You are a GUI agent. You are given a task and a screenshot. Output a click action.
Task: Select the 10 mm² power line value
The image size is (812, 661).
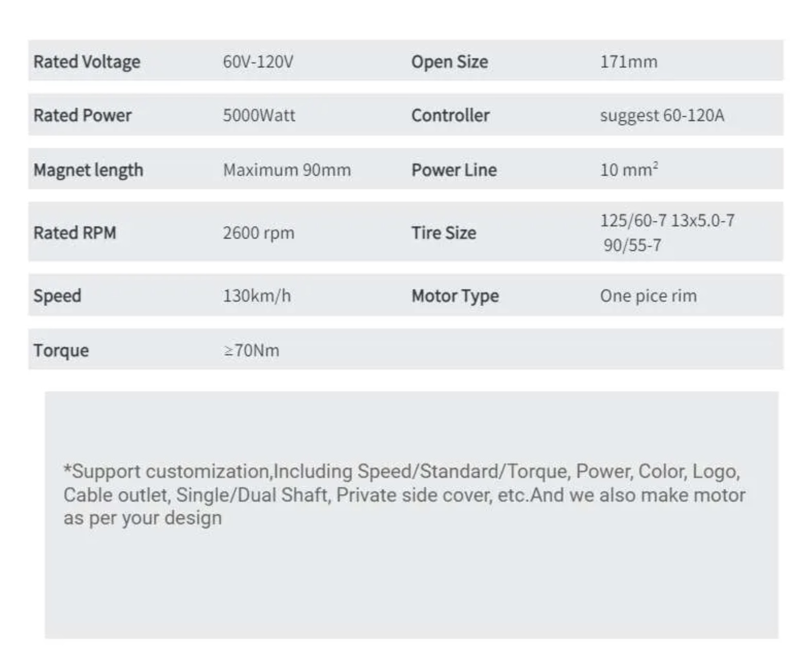tap(629, 170)
